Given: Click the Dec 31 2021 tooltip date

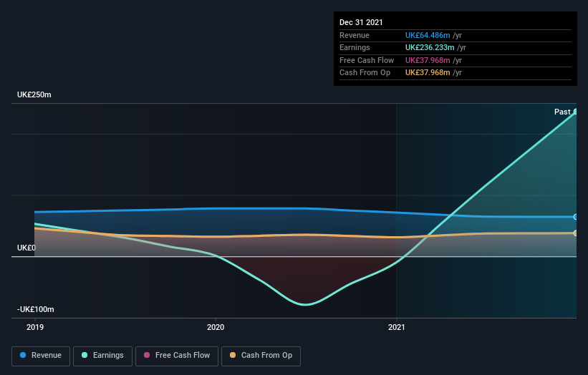Looking at the screenshot, I should tap(361, 22).
